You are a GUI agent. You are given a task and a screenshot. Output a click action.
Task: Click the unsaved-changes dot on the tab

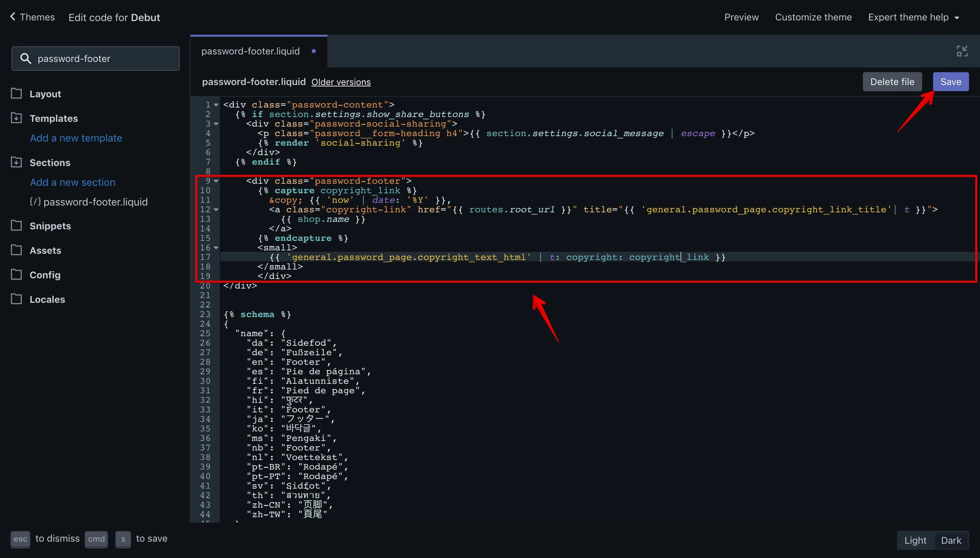[314, 51]
